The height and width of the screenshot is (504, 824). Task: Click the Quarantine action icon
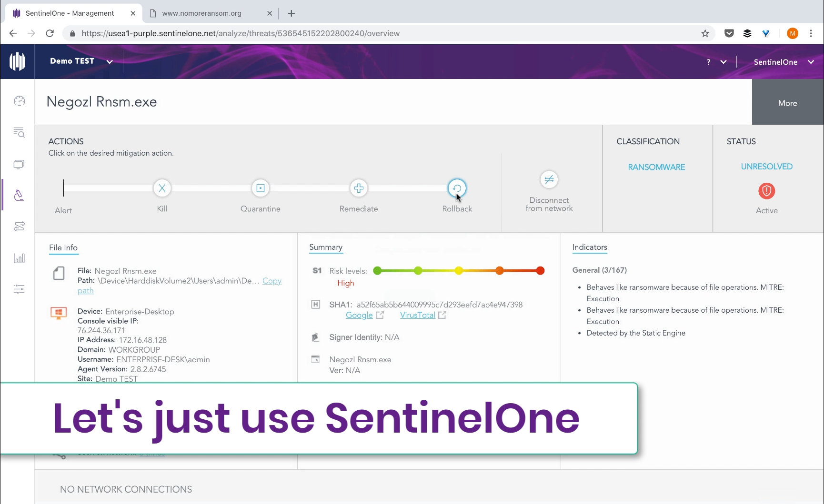(261, 188)
